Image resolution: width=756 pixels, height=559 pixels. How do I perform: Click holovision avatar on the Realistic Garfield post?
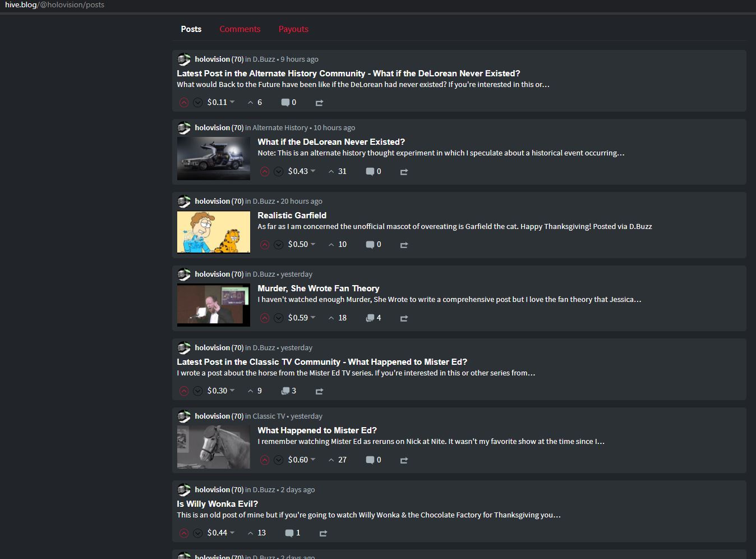pos(184,201)
